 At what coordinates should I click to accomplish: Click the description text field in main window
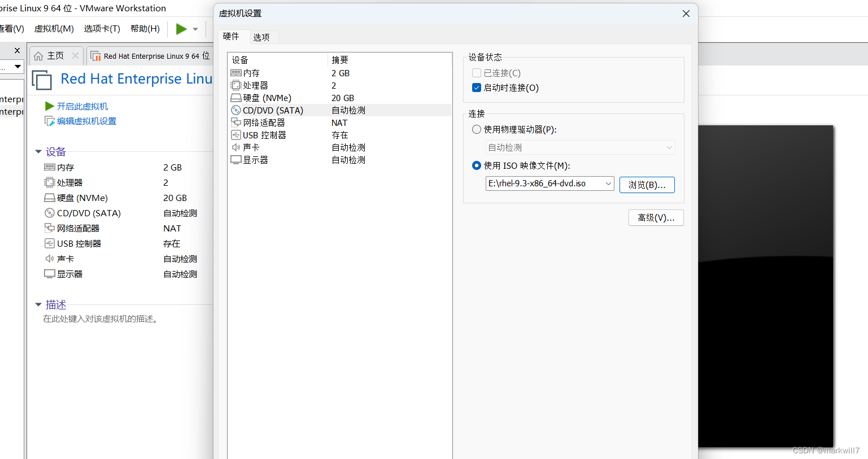pyautogui.click(x=101, y=319)
